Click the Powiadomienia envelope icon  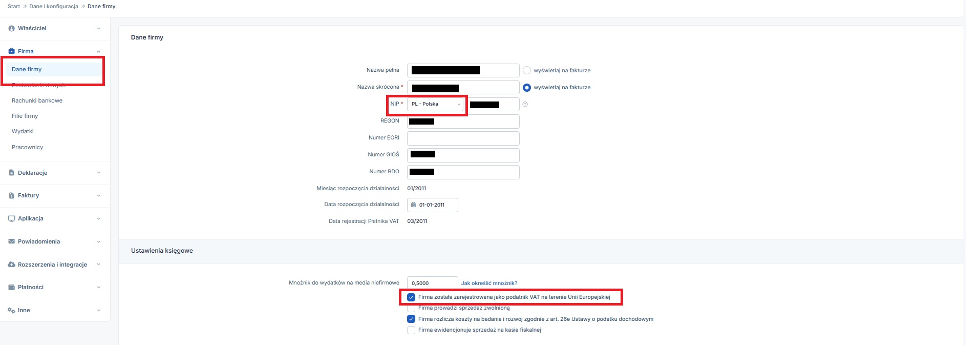pyautogui.click(x=11, y=241)
